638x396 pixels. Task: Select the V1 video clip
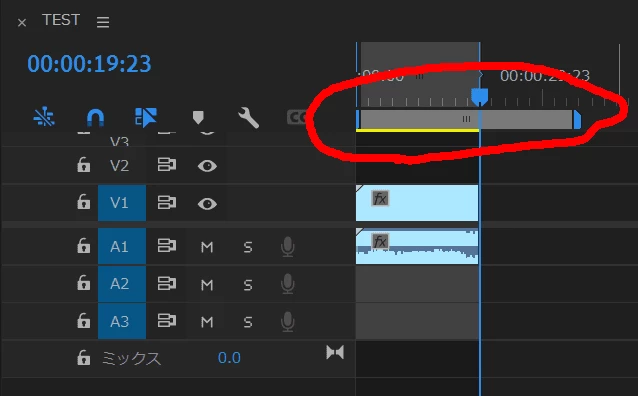coord(417,203)
